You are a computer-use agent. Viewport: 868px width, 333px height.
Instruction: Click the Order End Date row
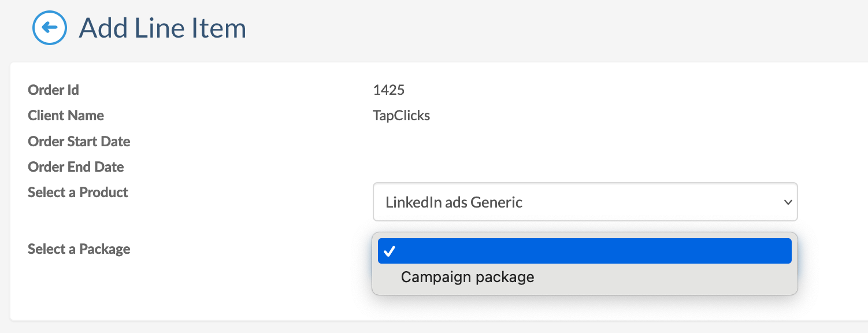[x=76, y=166]
